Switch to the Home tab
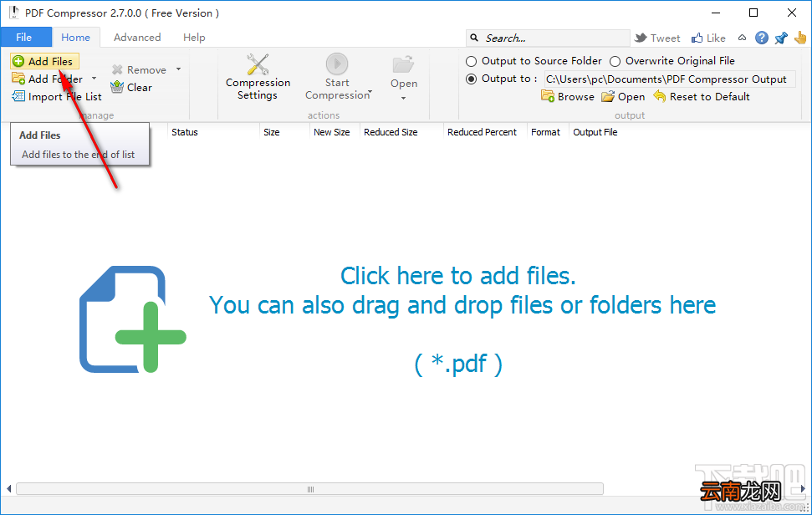812x515 pixels. point(75,38)
